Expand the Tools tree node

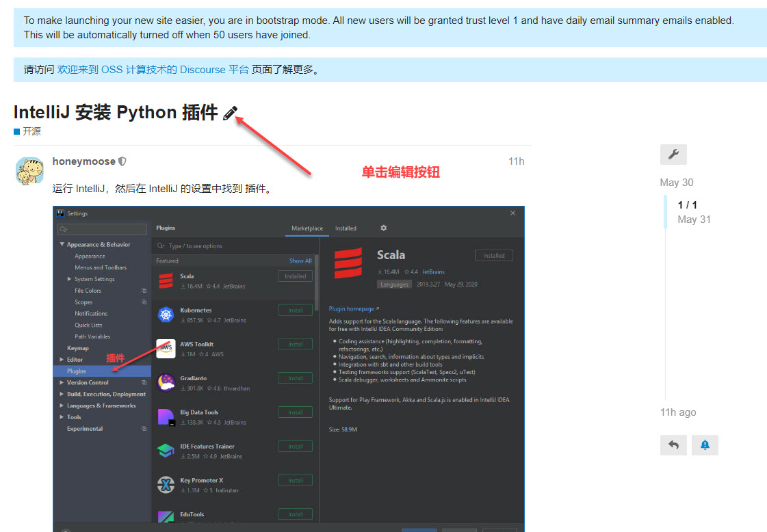62,417
